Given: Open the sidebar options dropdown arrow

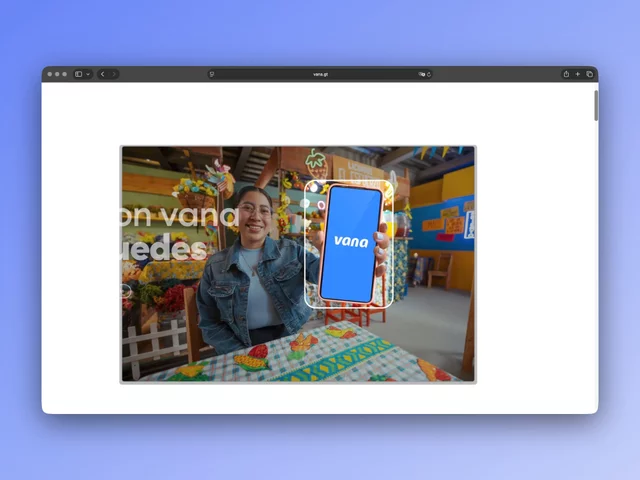Looking at the screenshot, I should [x=88, y=74].
